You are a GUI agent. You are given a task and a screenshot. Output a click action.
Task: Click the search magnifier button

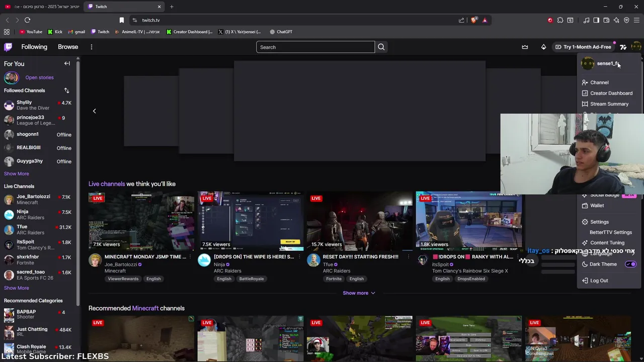click(381, 47)
